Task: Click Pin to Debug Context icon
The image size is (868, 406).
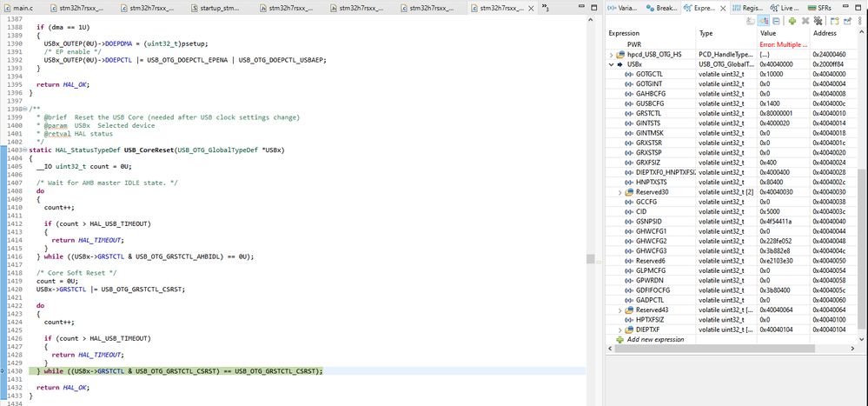Action: click(x=847, y=21)
